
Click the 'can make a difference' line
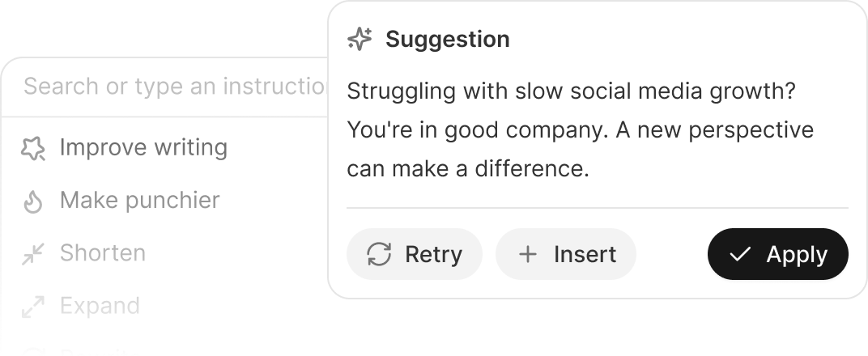click(x=468, y=168)
